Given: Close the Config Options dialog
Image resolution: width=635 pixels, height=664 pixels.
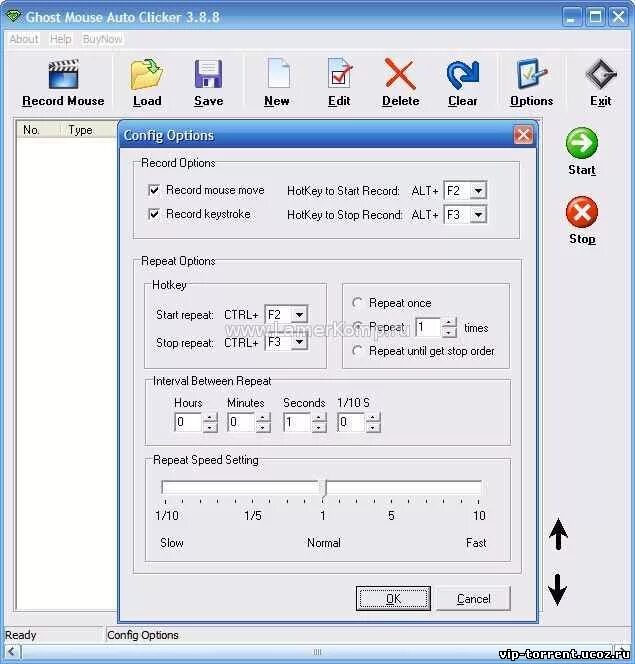Looking at the screenshot, I should pyautogui.click(x=523, y=136).
